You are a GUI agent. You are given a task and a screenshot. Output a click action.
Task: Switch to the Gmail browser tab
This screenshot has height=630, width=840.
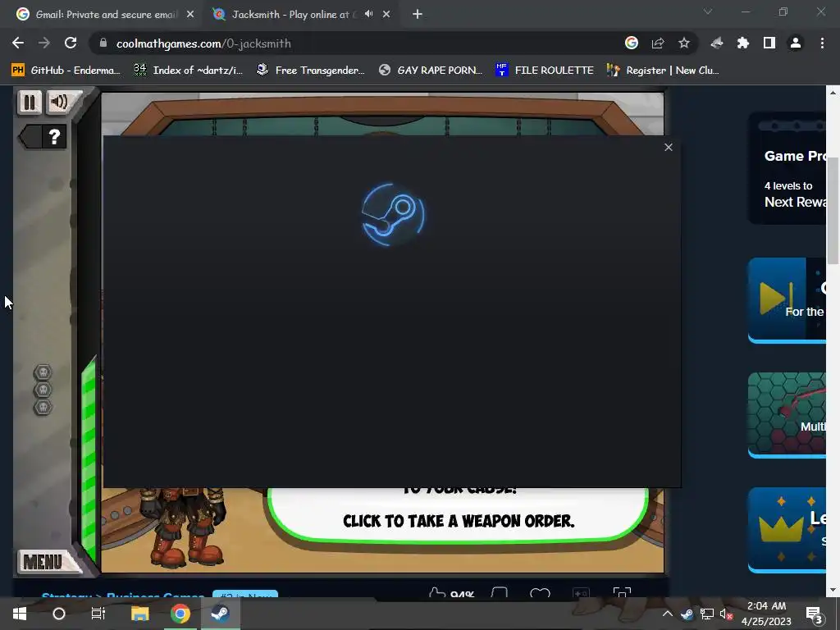click(106, 15)
